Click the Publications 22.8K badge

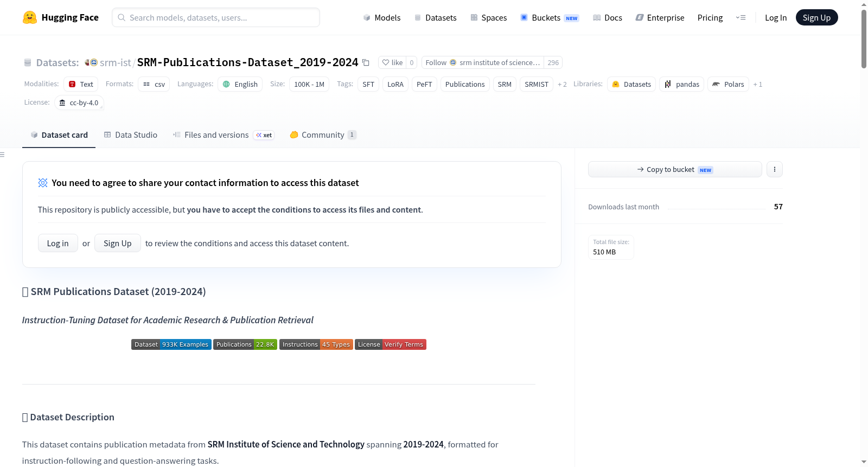(x=245, y=344)
